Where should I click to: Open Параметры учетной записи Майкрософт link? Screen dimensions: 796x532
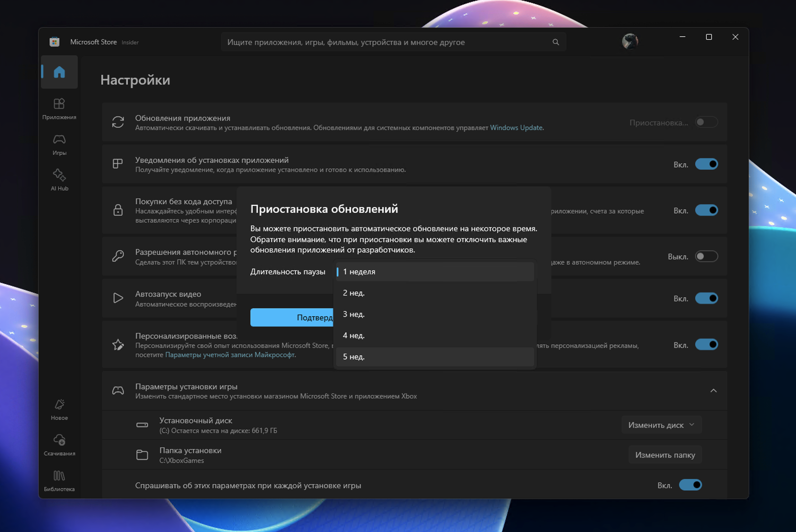pos(230,355)
